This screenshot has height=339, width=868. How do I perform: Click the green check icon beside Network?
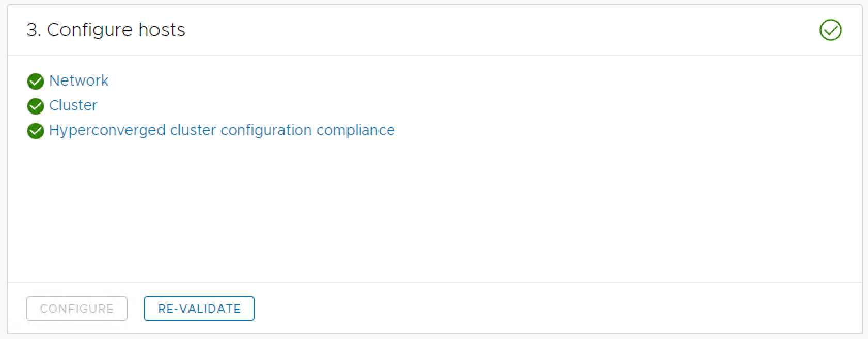tap(36, 81)
